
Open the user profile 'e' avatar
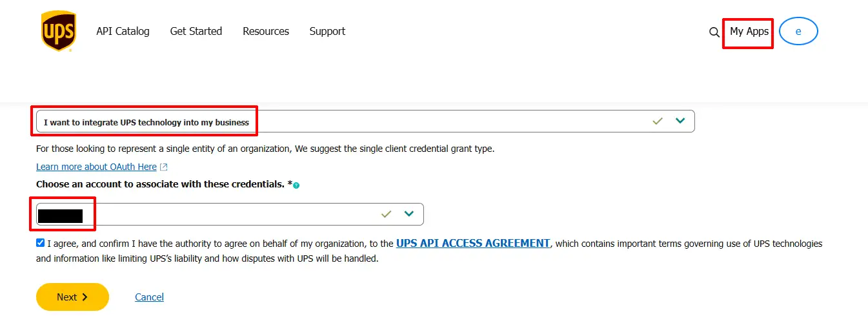coord(798,32)
